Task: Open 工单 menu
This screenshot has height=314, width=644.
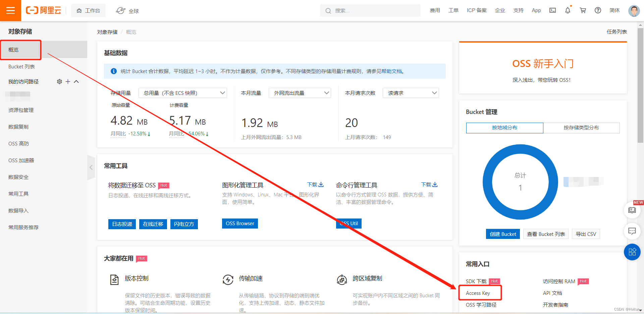Action: pyautogui.click(x=453, y=10)
